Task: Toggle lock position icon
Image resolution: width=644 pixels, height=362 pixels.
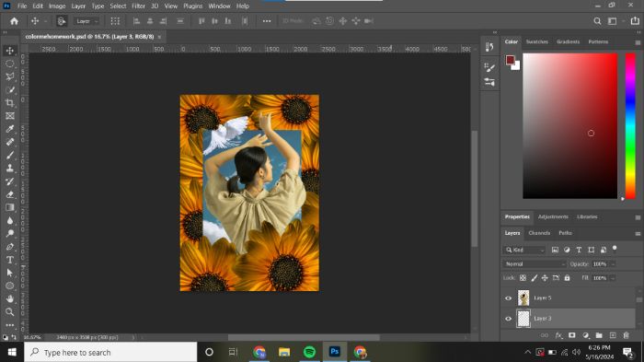Action: 545,278
